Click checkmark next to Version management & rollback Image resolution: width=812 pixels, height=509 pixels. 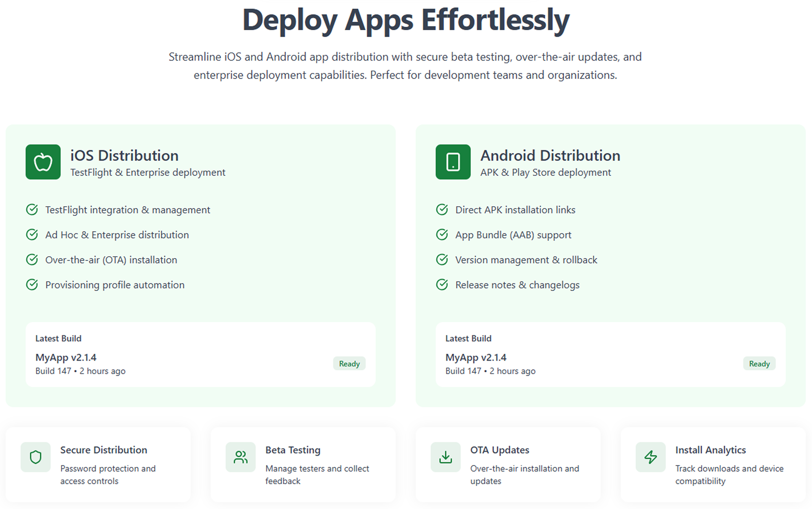click(x=442, y=260)
